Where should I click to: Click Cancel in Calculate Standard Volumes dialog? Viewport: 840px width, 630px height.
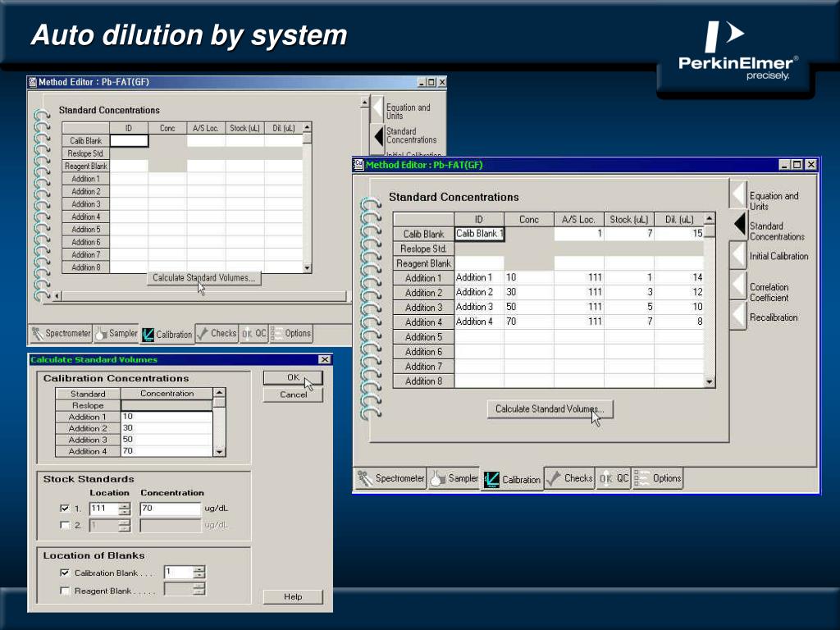(293, 395)
